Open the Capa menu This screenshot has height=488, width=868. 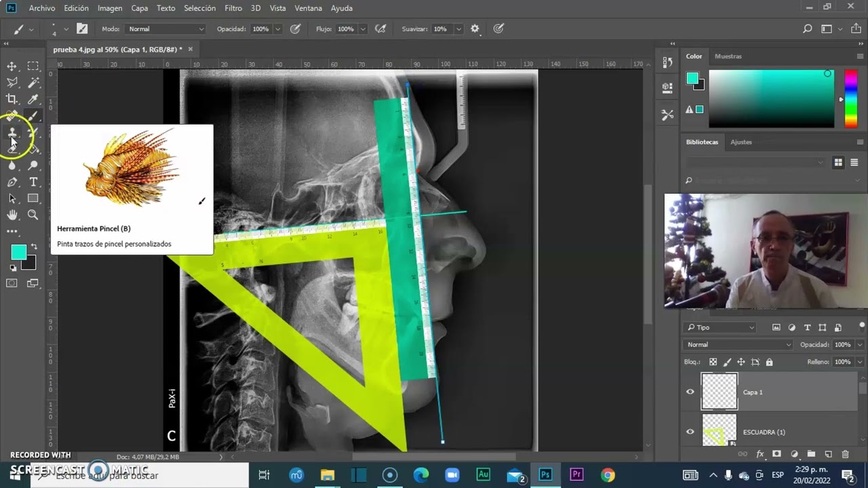coord(140,8)
